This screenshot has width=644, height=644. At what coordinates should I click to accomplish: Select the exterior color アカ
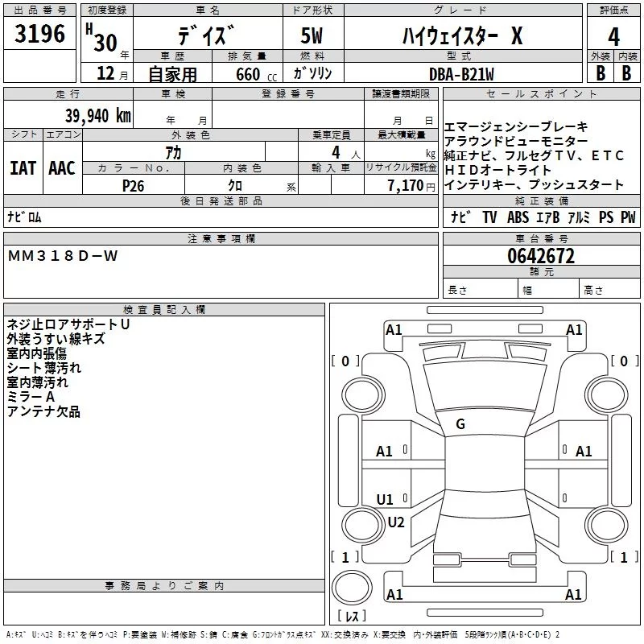(173, 153)
